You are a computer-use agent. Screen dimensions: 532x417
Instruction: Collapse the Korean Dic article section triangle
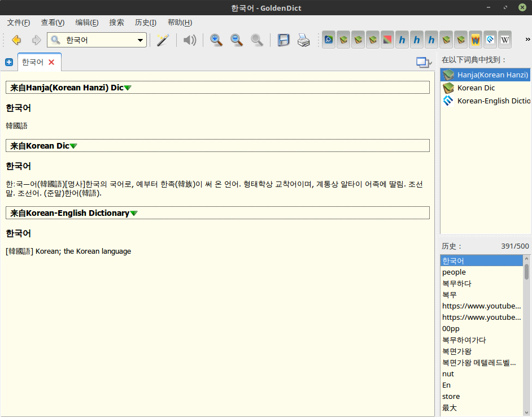73,145
